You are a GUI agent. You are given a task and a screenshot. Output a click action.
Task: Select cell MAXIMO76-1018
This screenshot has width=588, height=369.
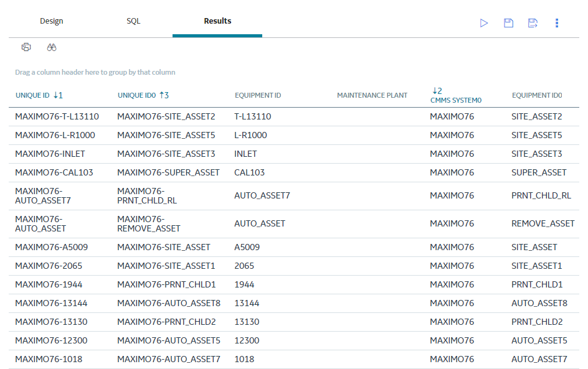click(x=49, y=360)
